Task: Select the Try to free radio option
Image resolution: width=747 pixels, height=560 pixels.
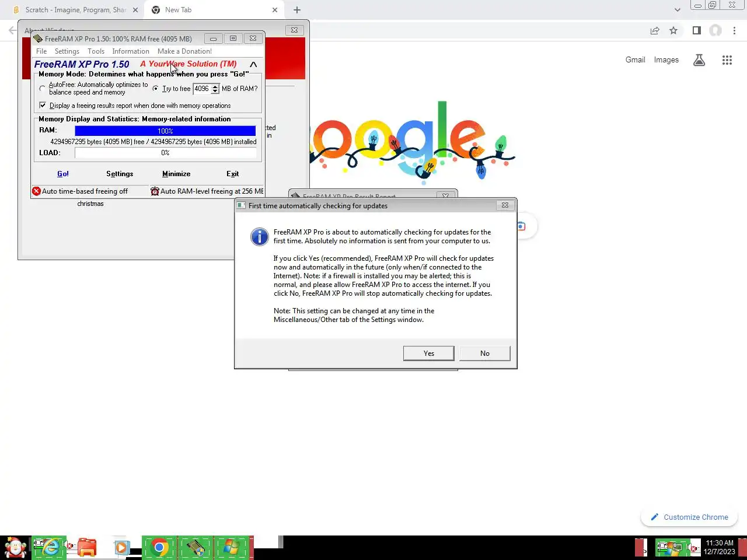Action: pyautogui.click(x=155, y=89)
